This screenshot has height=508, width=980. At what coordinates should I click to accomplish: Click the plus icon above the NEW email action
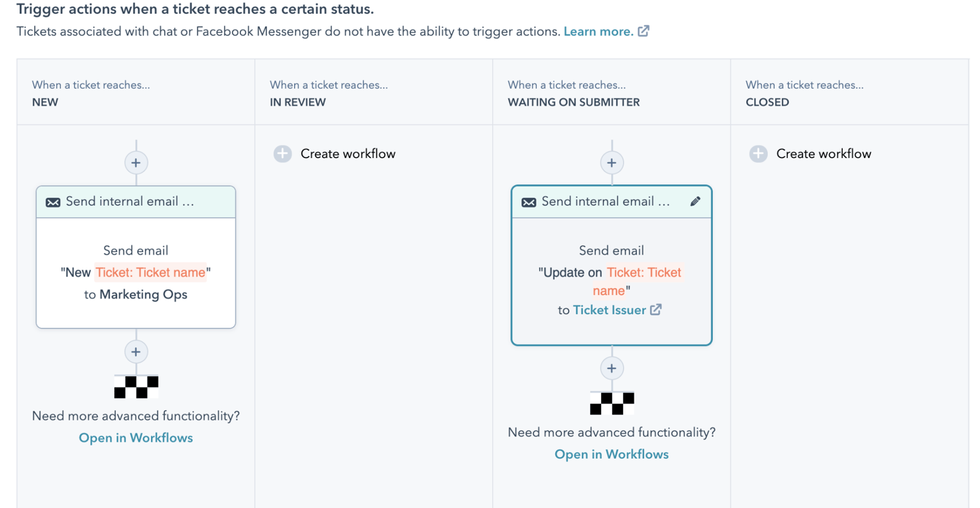136,162
